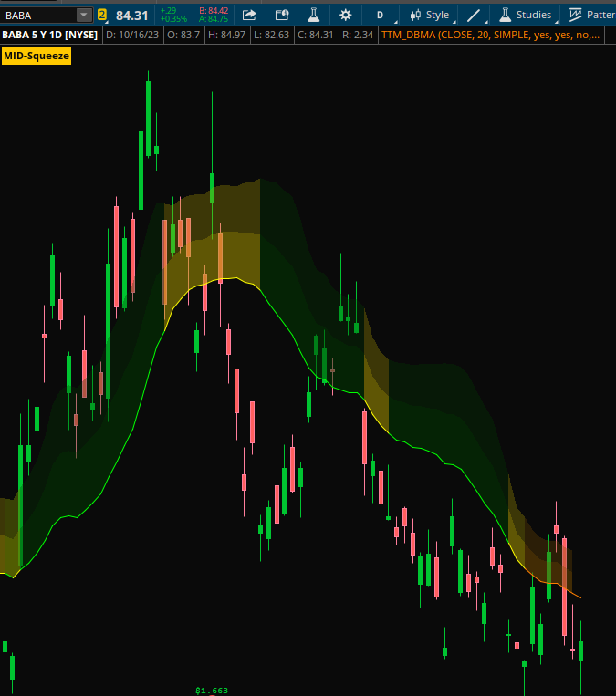Screen dimensions: 616x696
Task: Open the D daily timeframe selector
Action: [x=380, y=15]
